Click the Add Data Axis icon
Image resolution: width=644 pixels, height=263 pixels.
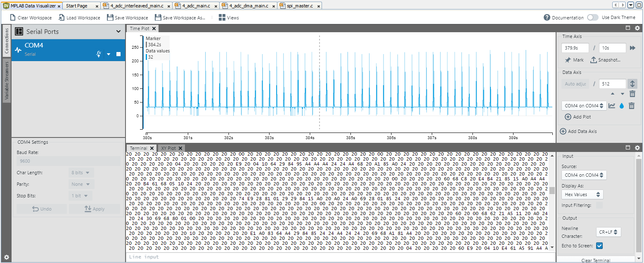tap(563, 131)
